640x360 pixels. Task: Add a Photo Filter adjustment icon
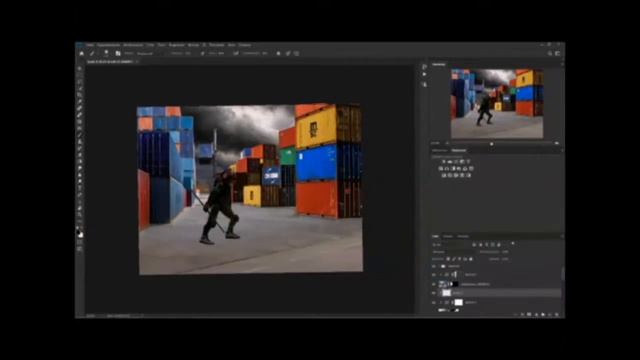click(459, 168)
